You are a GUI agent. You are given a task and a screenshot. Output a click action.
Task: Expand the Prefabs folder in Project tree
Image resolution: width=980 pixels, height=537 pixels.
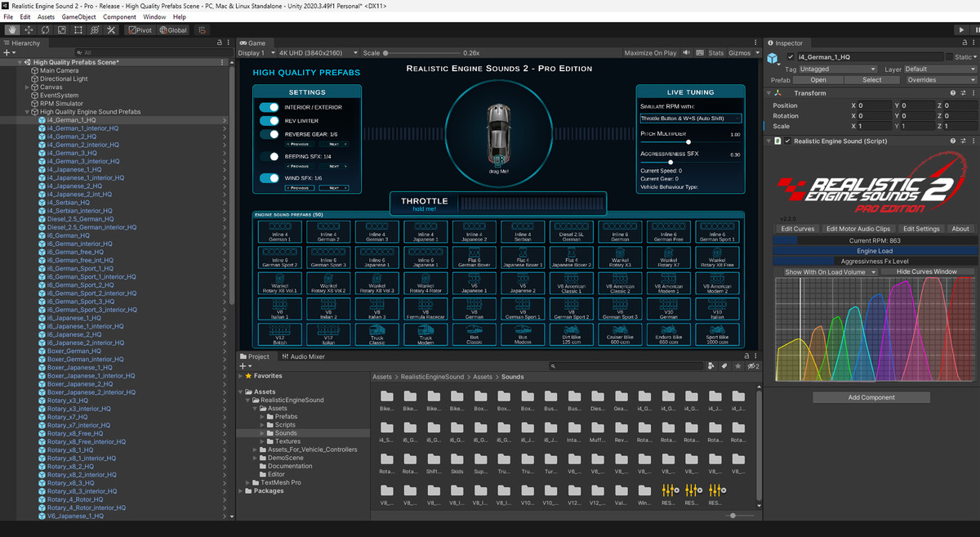tap(261, 417)
